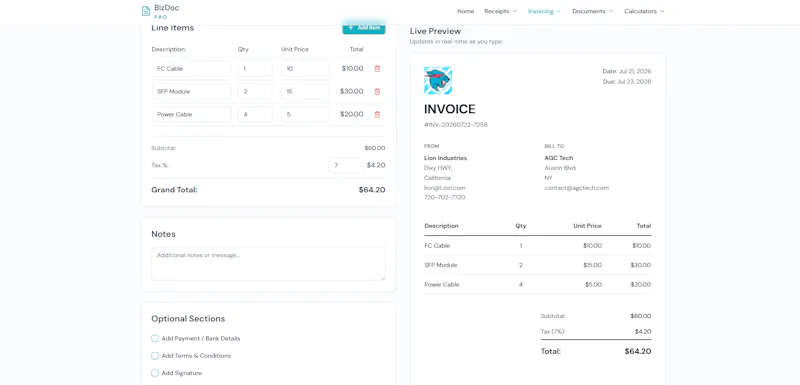Click the BizDoc brand name link
800x385 pixels.
pyautogui.click(x=167, y=8)
